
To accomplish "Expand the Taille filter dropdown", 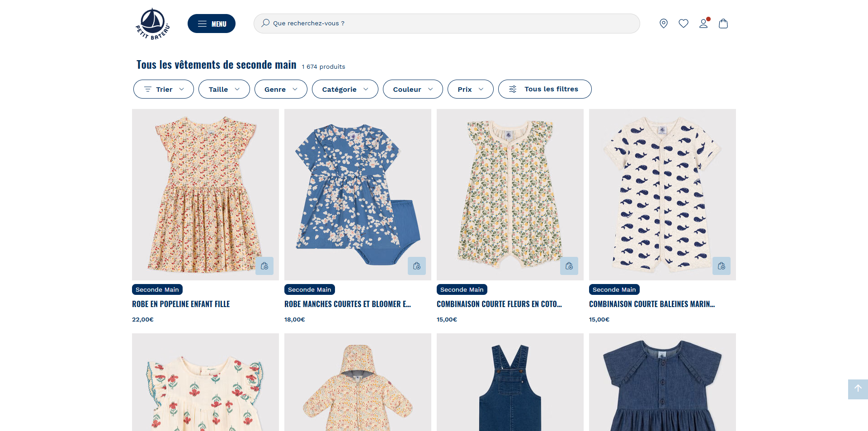I will click(x=224, y=89).
